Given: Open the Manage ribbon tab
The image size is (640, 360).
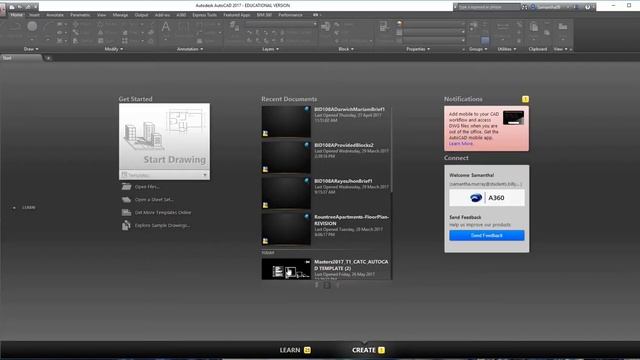Looking at the screenshot, I should coord(120,15).
